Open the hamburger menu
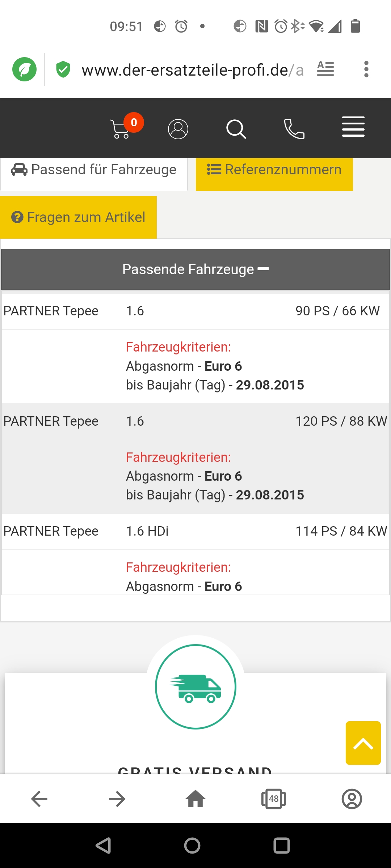The image size is (391, 868). click(x=353, y=127)
